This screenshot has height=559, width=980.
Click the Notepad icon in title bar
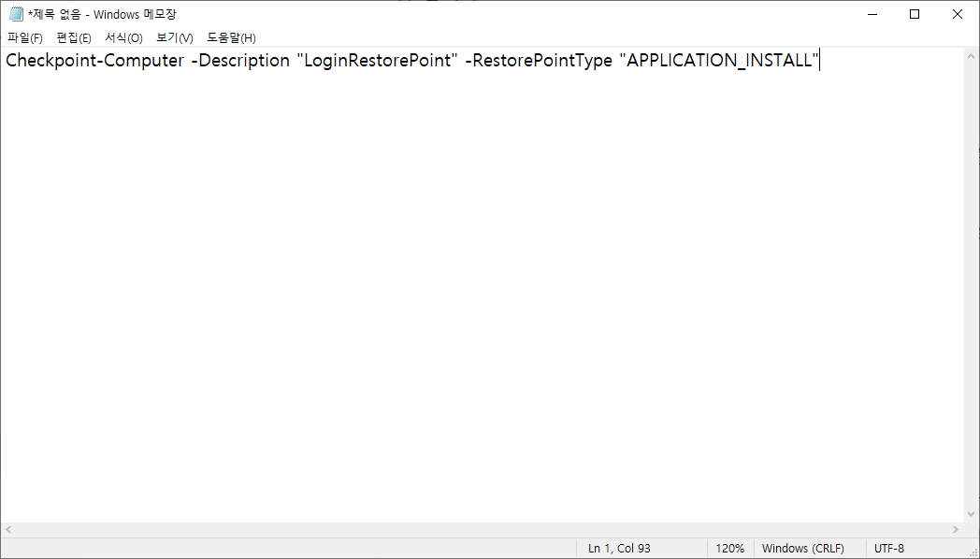[16, 14]
